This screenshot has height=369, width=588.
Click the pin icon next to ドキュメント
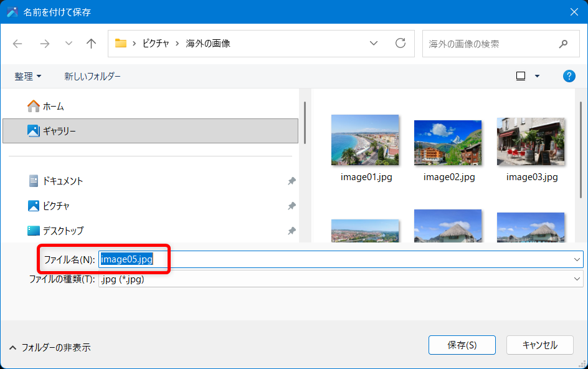[292, 181]
